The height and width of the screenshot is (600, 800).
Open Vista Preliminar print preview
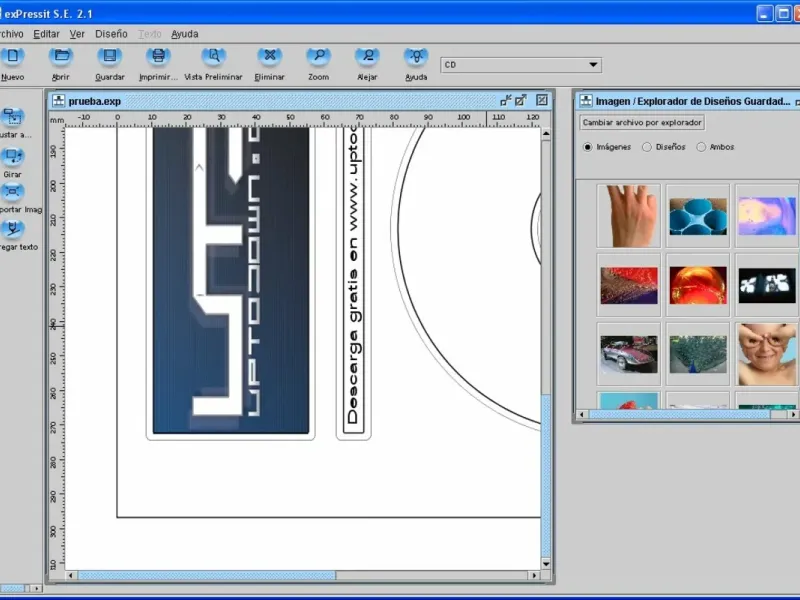coord(213,57)
